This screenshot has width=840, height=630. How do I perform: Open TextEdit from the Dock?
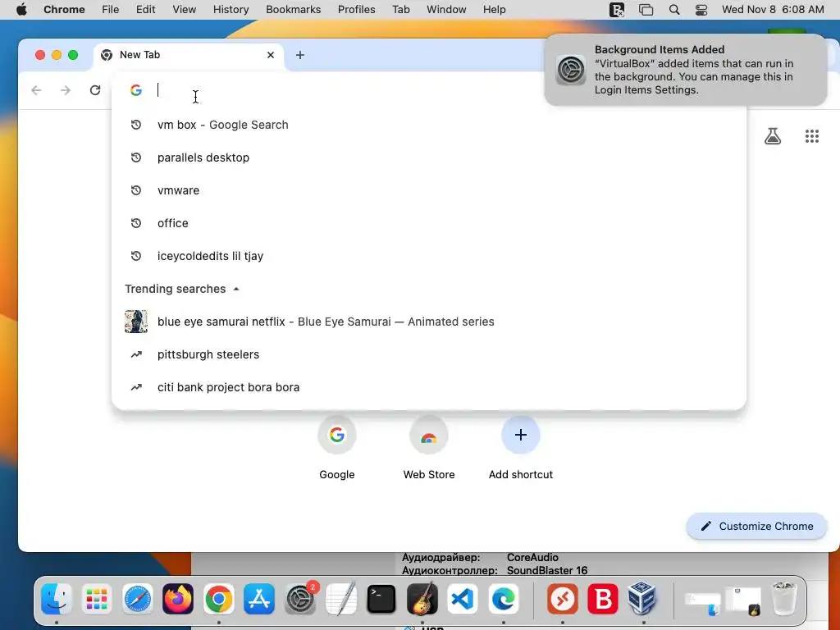(340, 598)
